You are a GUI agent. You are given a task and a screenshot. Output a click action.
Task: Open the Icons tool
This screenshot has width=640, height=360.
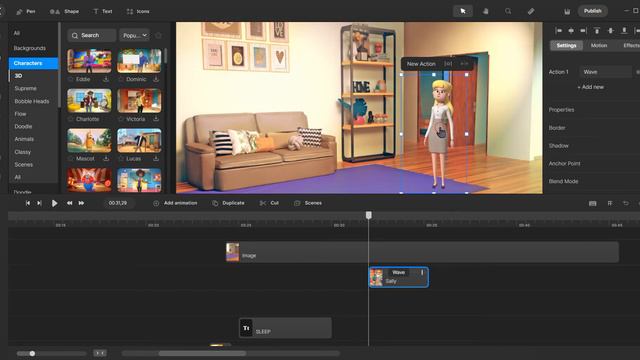pyautogui.click(x=138, y=11)
